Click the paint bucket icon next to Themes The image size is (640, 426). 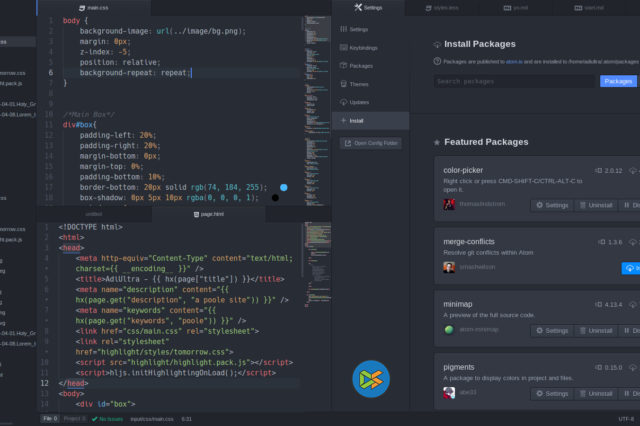point(344,84)
